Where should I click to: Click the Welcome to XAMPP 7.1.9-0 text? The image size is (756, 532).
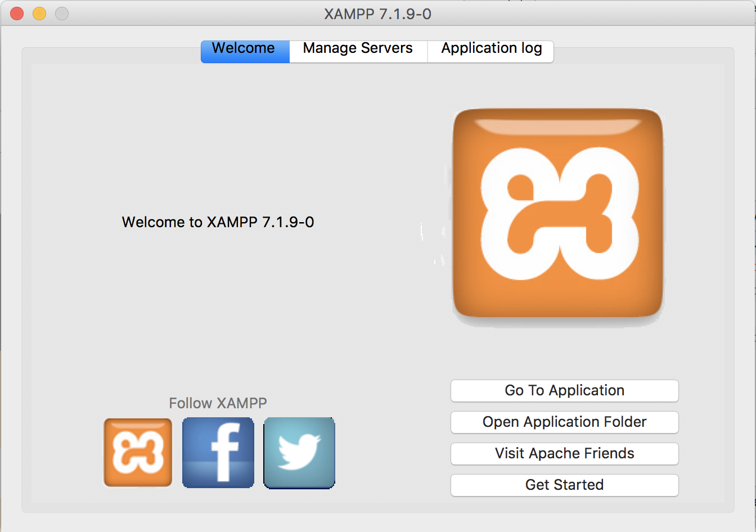pos(218,222)
